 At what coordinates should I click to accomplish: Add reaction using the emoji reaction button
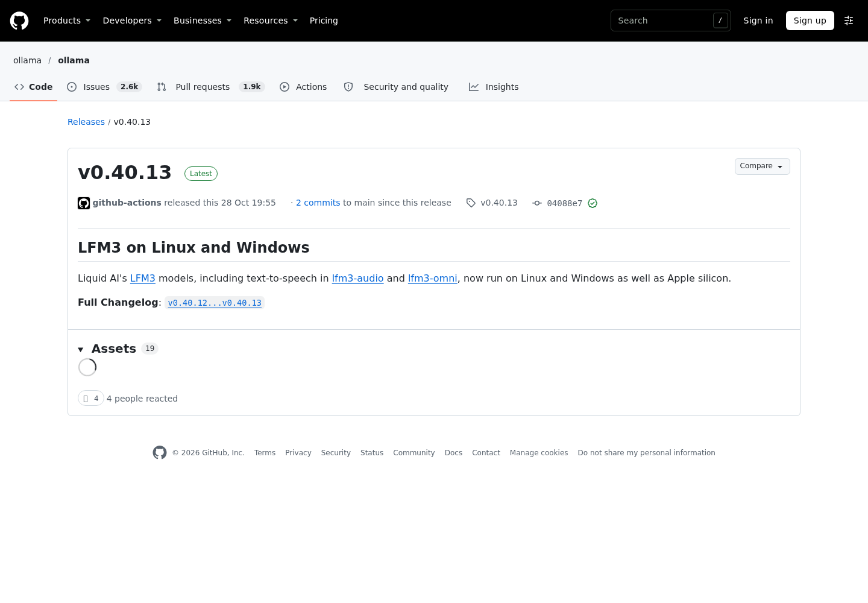(91, 399)
